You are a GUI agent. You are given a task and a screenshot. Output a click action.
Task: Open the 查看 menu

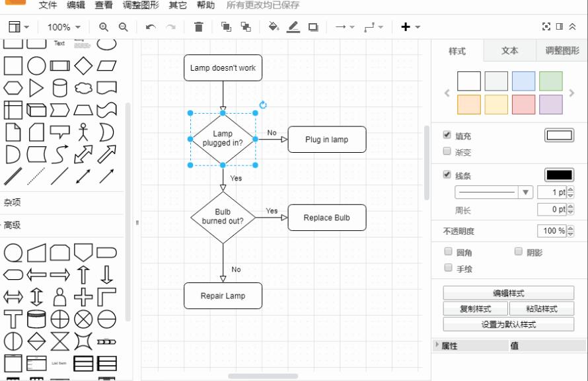104,5
